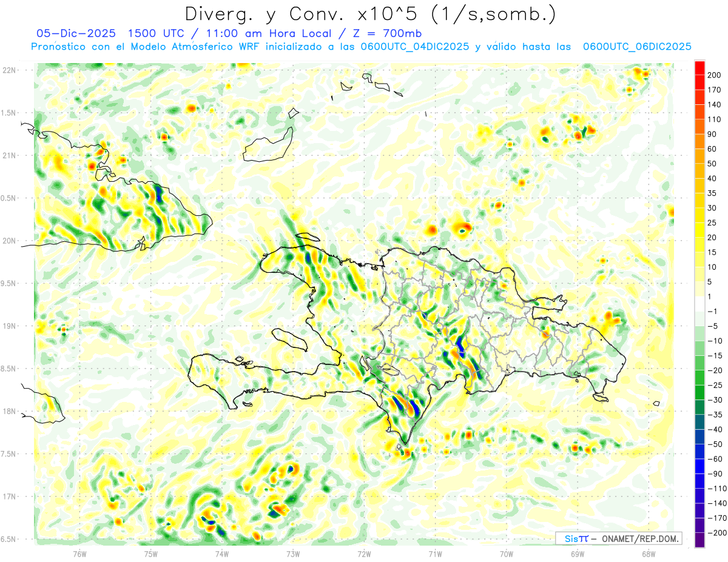The image size is (728, 562).
Task: Click the '-30' color scale label
Action: pos(715,400)
